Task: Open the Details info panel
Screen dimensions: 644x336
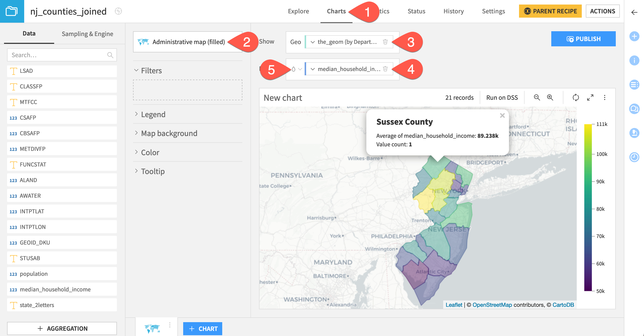Action: pyautogui.click(x=634, y=60)
